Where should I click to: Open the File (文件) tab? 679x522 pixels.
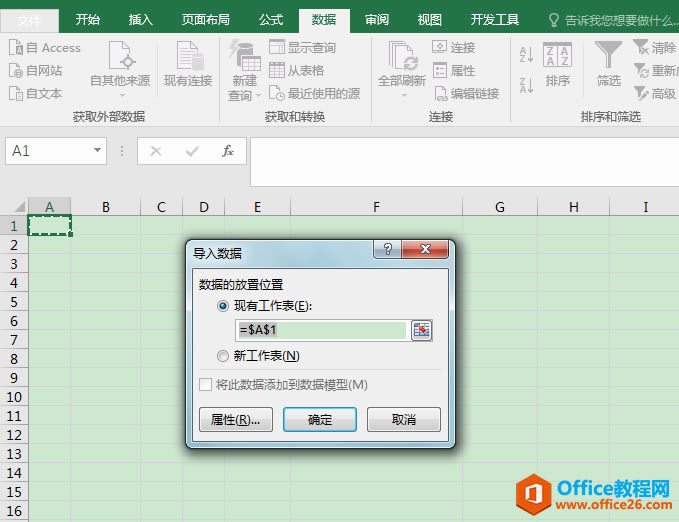click(29, 20)
